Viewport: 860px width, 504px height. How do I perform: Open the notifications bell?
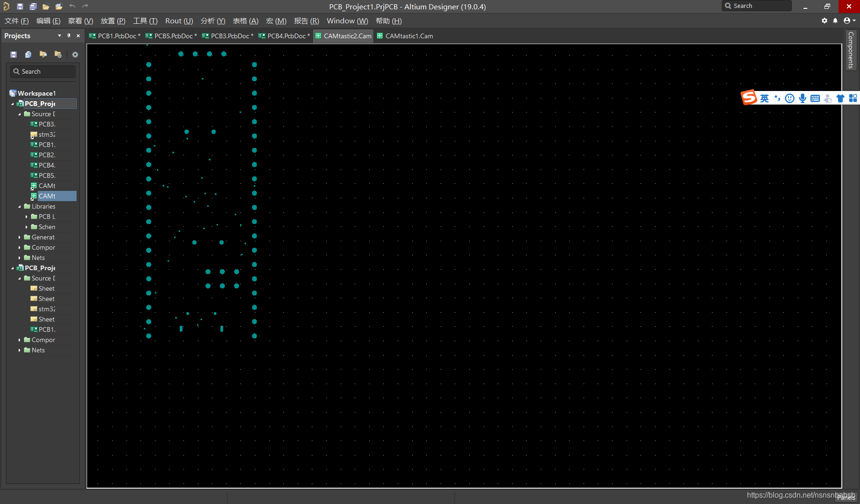pyautogui.click(x=835, y=21)
